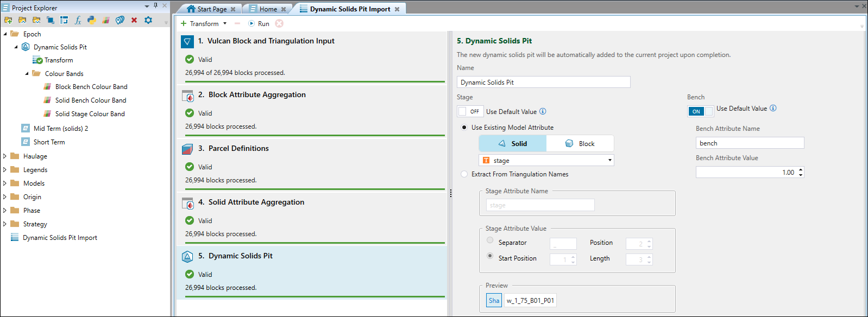This screenshot has height=317, width=868.
Task: Click the Bench Attribute Name field
Action: pyautogui.click(x=750, y=143)
